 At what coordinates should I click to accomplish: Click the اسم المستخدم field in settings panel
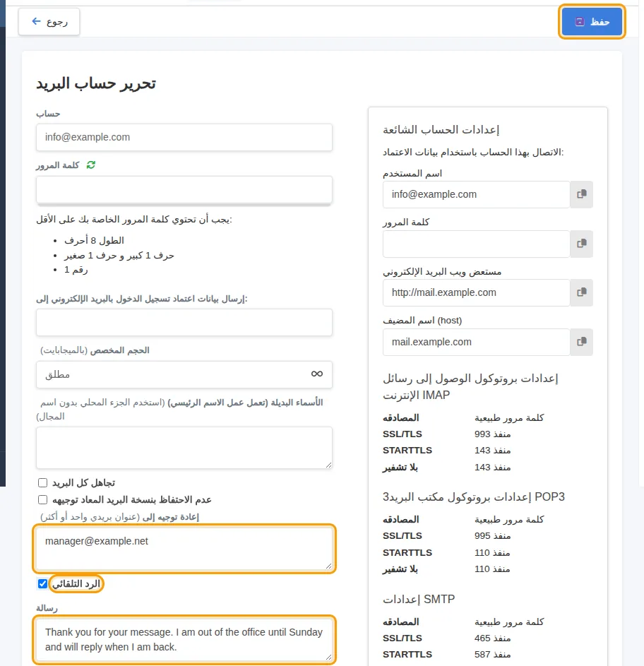coord(476,194)
